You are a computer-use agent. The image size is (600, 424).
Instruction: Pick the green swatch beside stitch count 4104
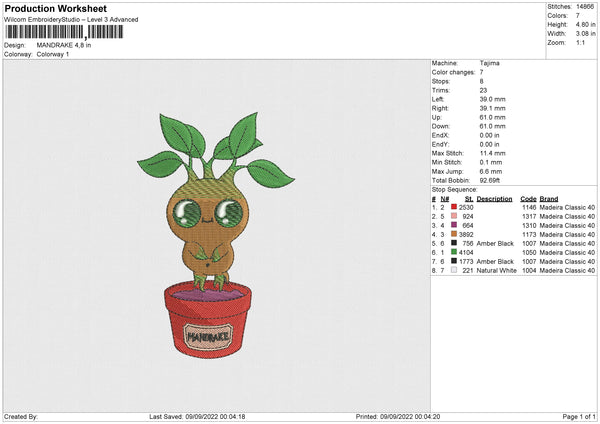pyautogui.click(x=454, y=252)
